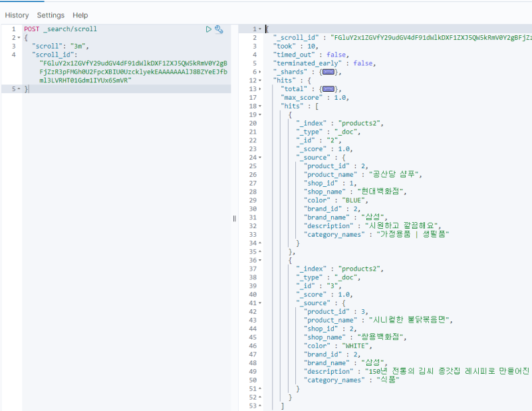Click the green send request play button
532x411 pixels.
point(209,29)
